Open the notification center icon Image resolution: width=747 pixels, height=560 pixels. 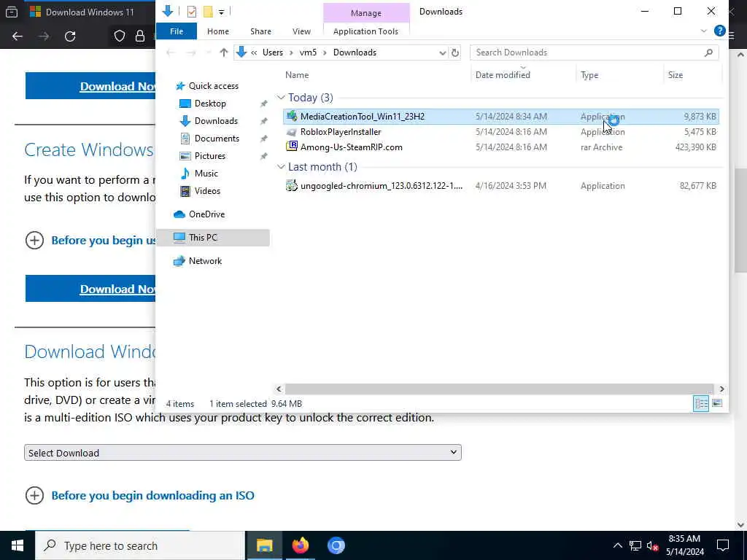tap(723, 545)
